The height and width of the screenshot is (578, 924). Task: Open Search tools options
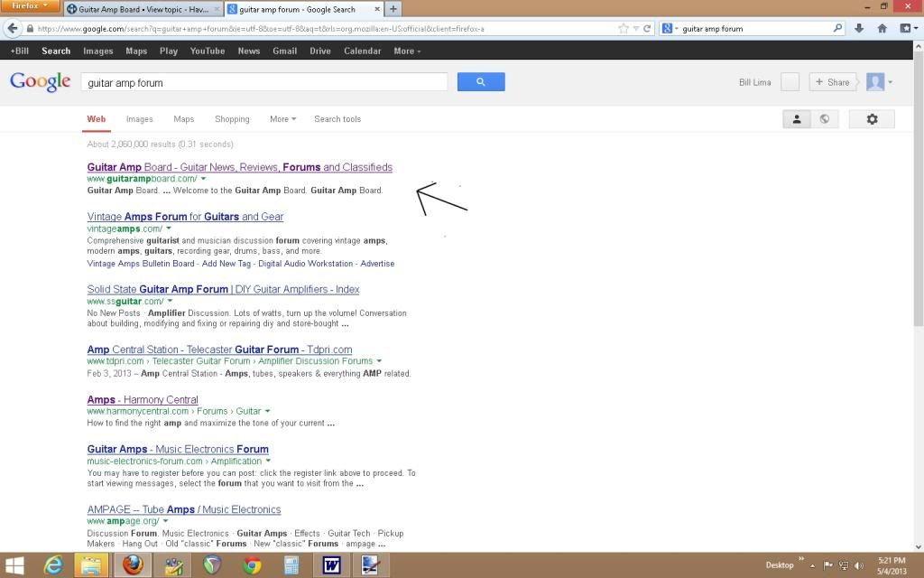pyautogui.click(x=337, y=119)
